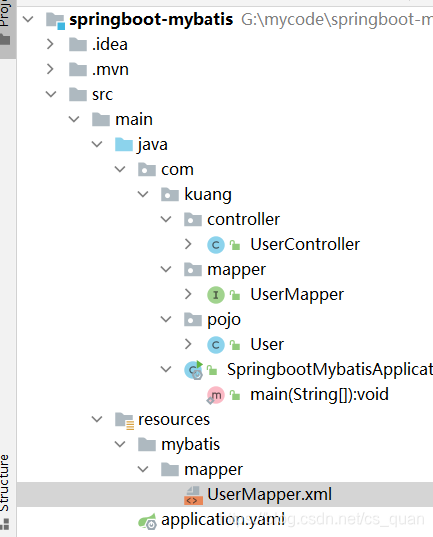
Task: Select the UserMapper interface name
Action: click(x=297, y=295)
